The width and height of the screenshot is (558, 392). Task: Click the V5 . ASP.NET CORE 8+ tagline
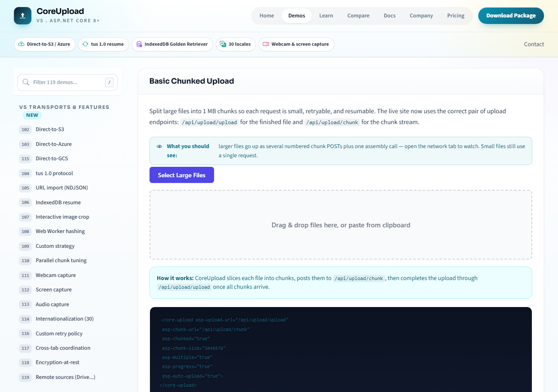pyautogui.click(x=68, y=20)
